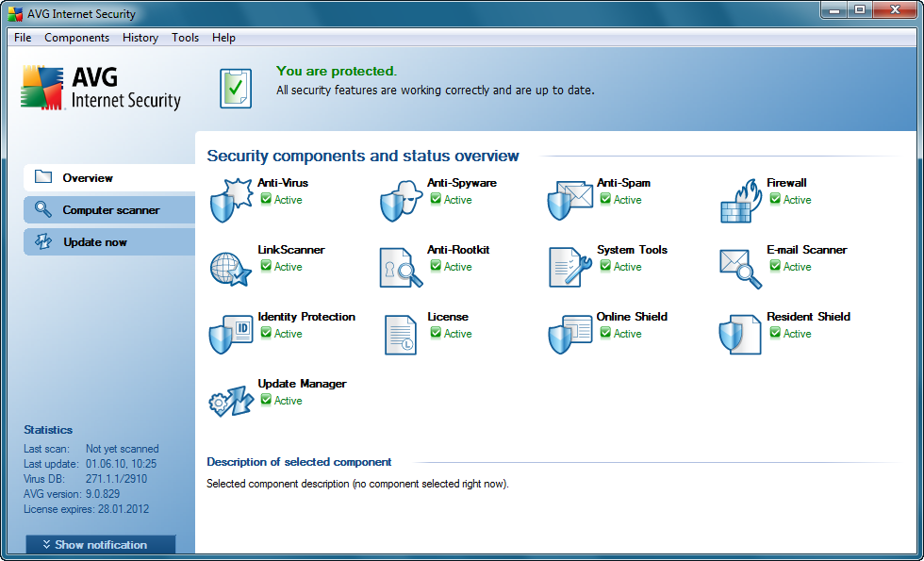Open the History menu
The image size is (924, 561).
pyautogui.click(x=140, y=38)
